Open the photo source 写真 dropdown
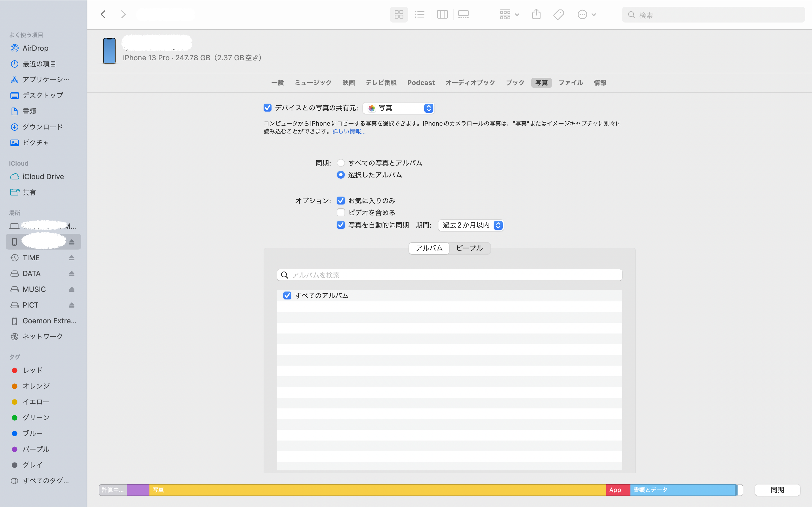The width and height of the screenshot is (812, 507). 399,108
